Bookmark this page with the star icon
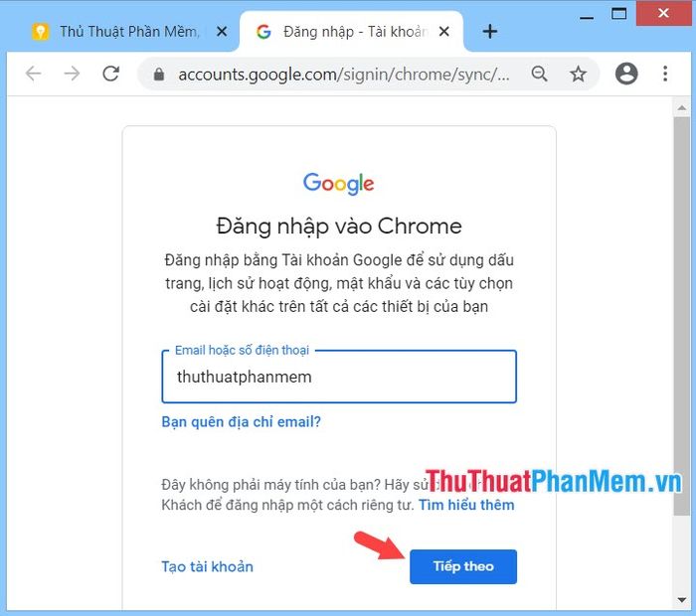The height and width of the screenshot is (616, 696). (x=578, y=75)
